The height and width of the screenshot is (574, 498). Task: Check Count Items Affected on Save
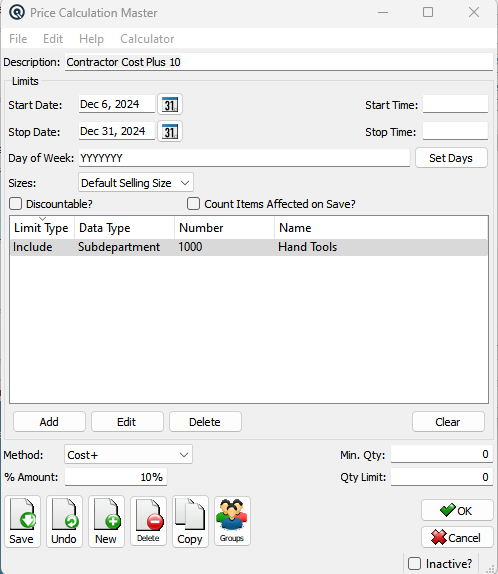[193, 204]
